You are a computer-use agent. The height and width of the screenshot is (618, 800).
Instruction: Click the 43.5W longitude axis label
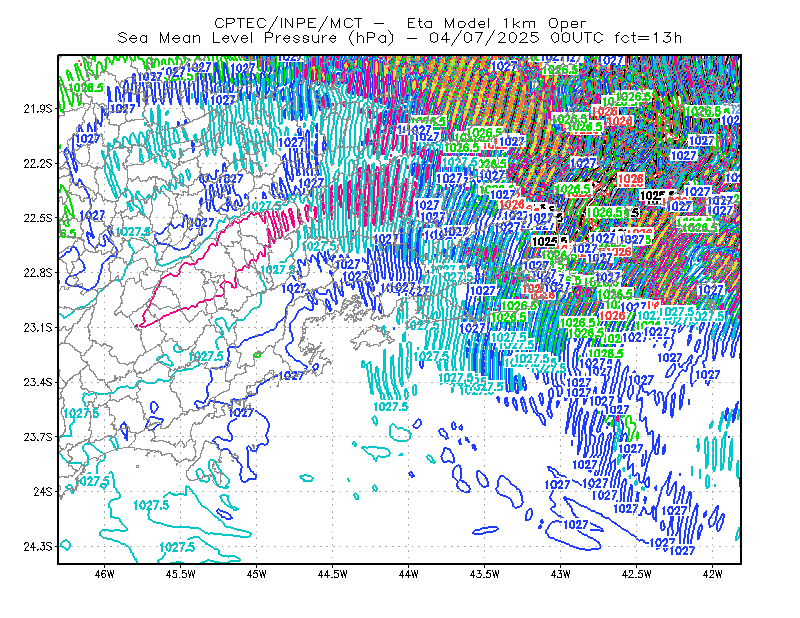pyautogui.click(x=485, y=574)
